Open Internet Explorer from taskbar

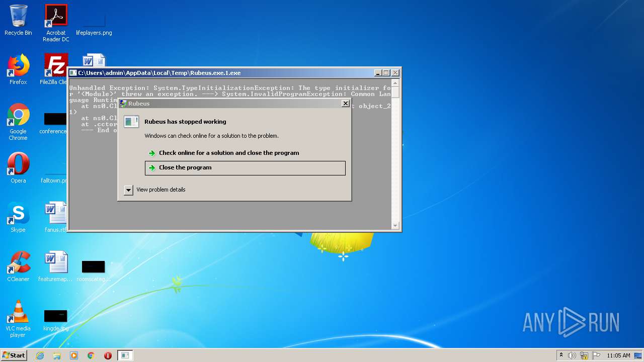(x=40, y=355)
